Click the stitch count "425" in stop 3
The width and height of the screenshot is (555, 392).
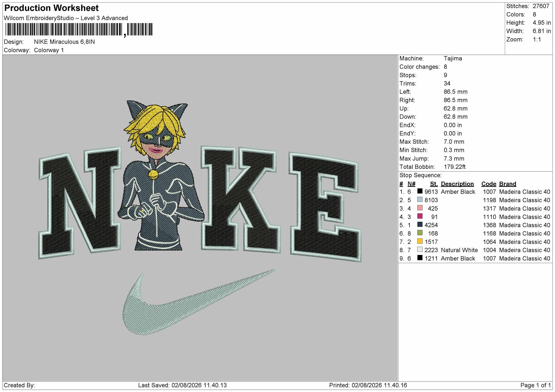[x=433, y=208]
